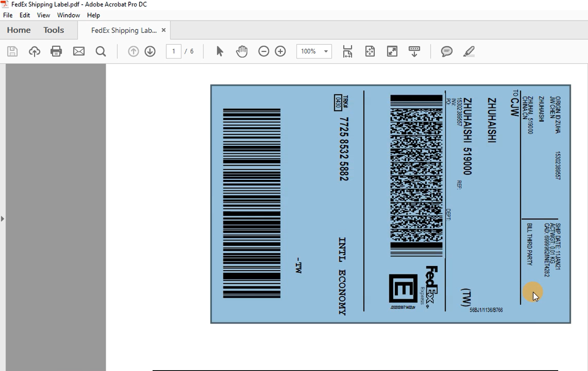Zoom in with the plus icon
The height and width of the screenshot is (371, 588).
pos(281,52)
